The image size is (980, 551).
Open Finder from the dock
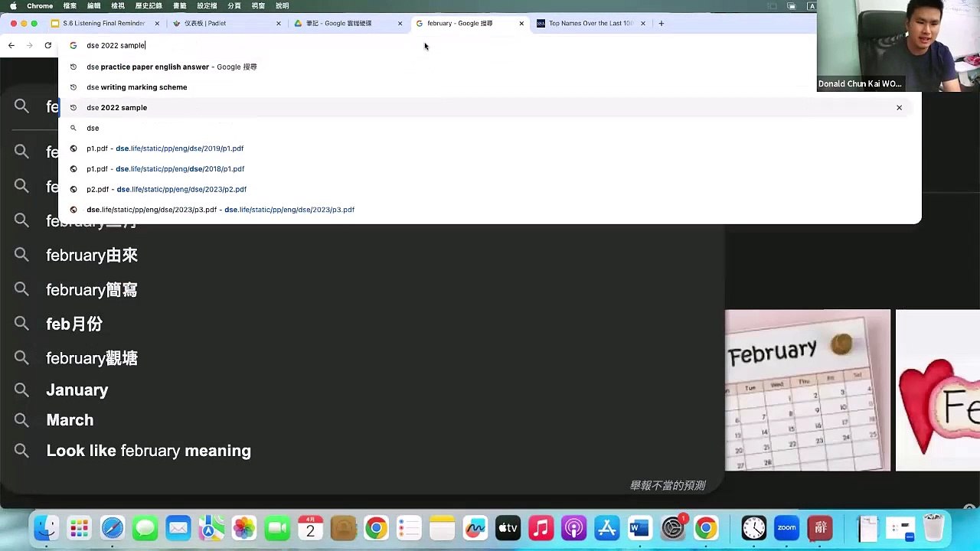[x=46, y=528]
